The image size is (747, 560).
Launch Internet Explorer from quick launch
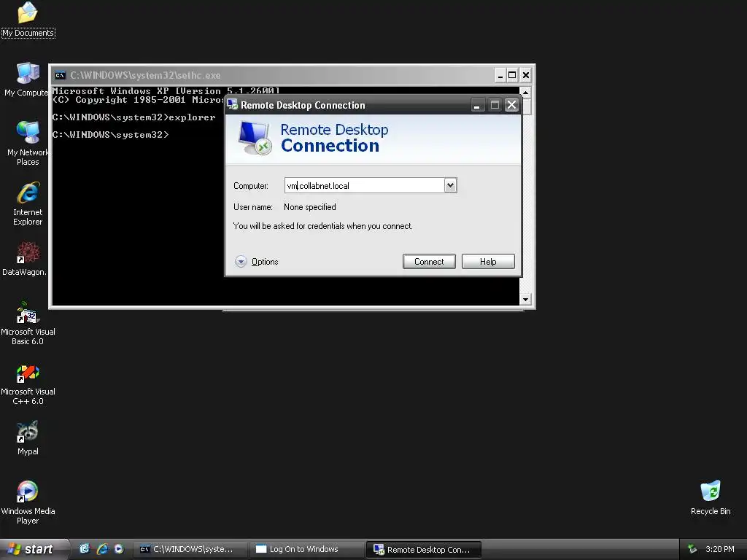[x=102, y=549]
